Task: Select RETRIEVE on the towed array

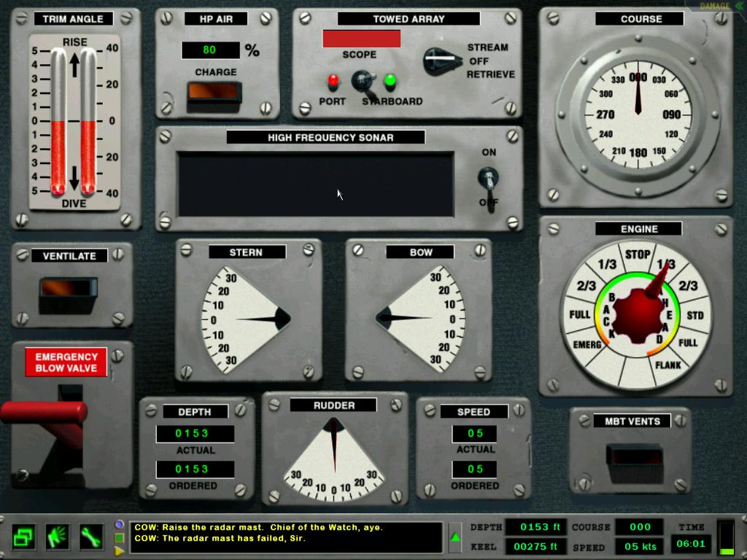Action: click(x=491, y=74)
